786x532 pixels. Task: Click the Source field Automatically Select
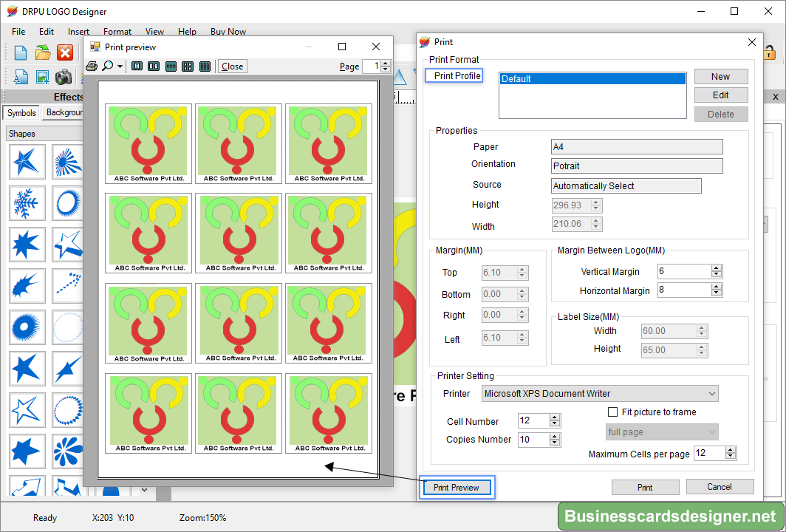[626, 186]
